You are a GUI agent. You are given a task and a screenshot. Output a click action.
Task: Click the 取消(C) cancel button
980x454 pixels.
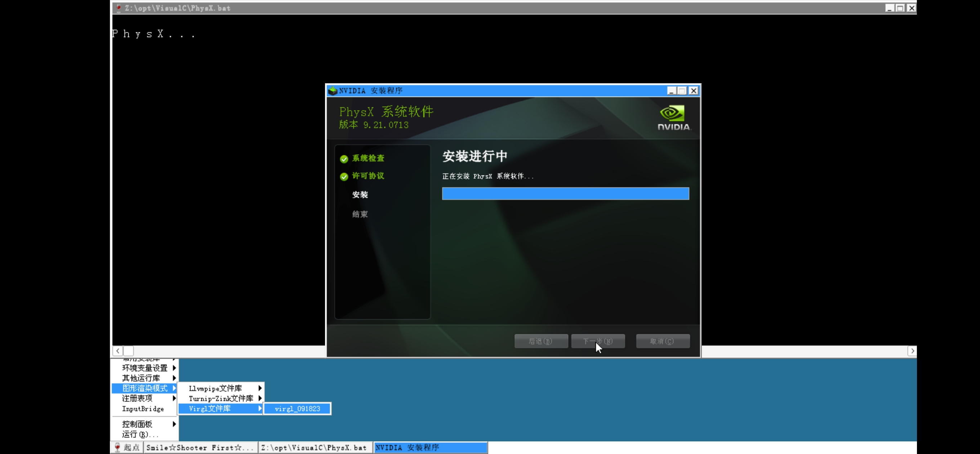(663, 341)
